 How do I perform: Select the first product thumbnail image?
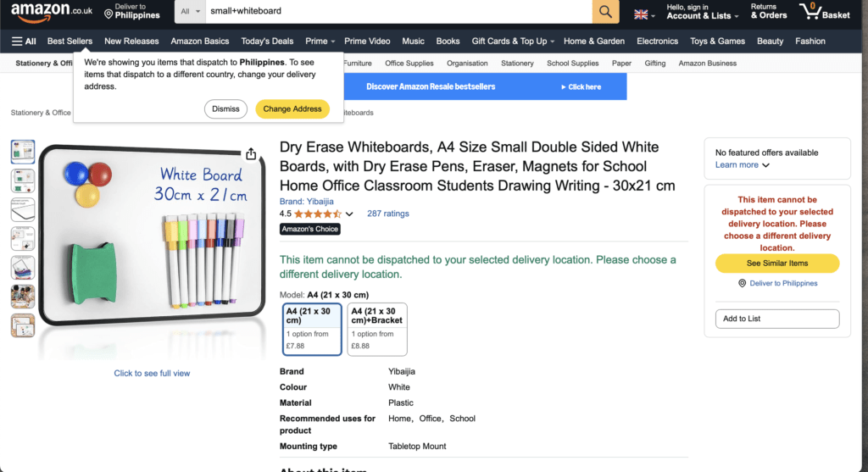click(x=23, y=153)
